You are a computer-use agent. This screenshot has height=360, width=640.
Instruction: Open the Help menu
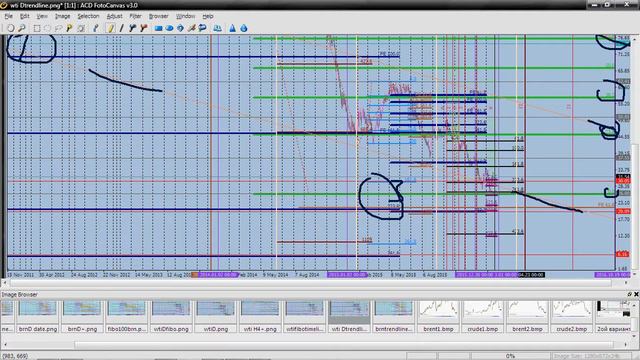coord(208,16)
